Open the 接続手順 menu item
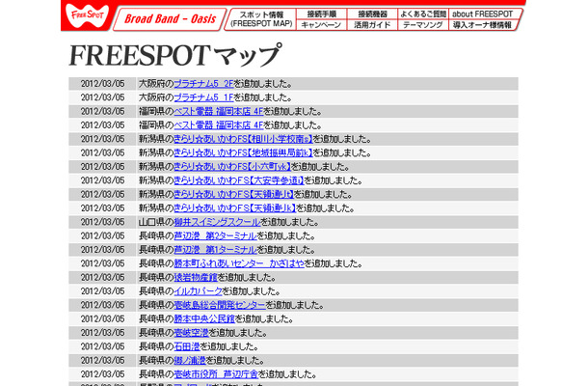 [321, 14]
